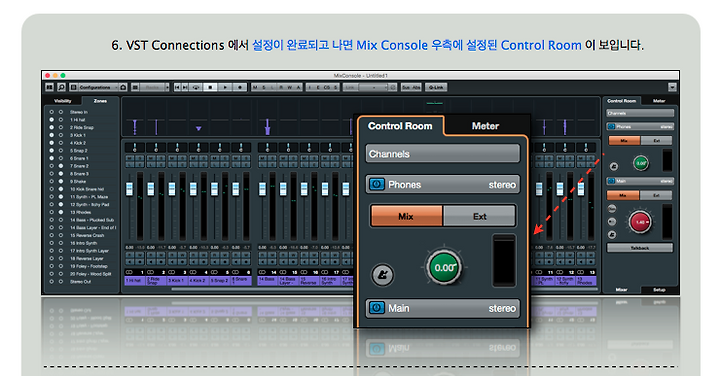
Task: Switch to the Zones tab
Action: point(100,101)
